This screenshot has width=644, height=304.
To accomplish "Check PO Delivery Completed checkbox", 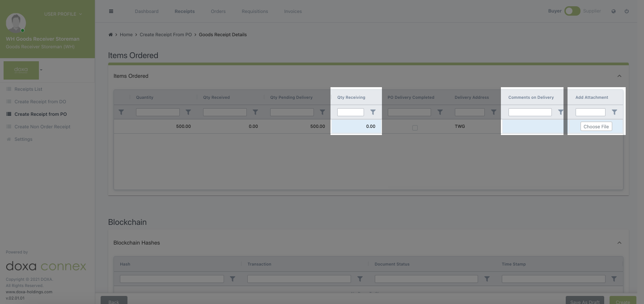I will pos(415,127).
